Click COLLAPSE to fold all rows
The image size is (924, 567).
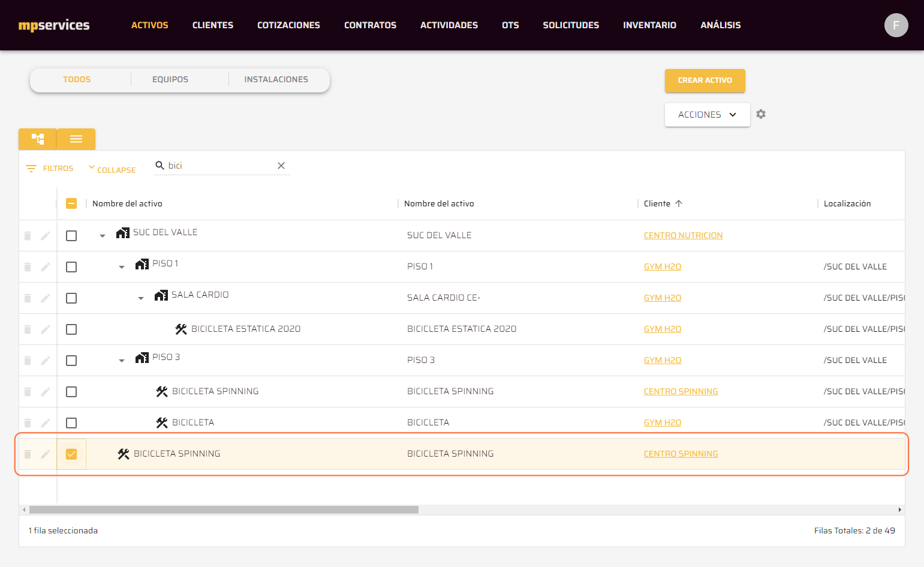(x=112, y=169)
